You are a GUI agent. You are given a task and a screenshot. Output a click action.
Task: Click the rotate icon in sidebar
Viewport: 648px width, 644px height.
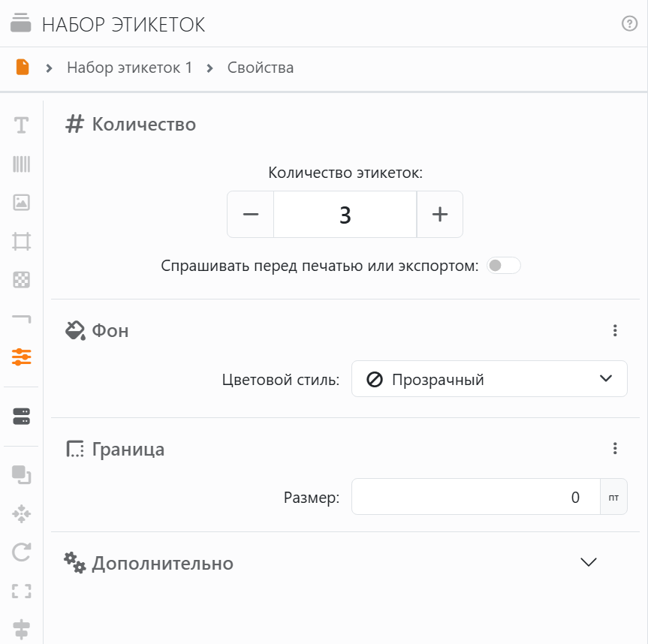(22, 552)
